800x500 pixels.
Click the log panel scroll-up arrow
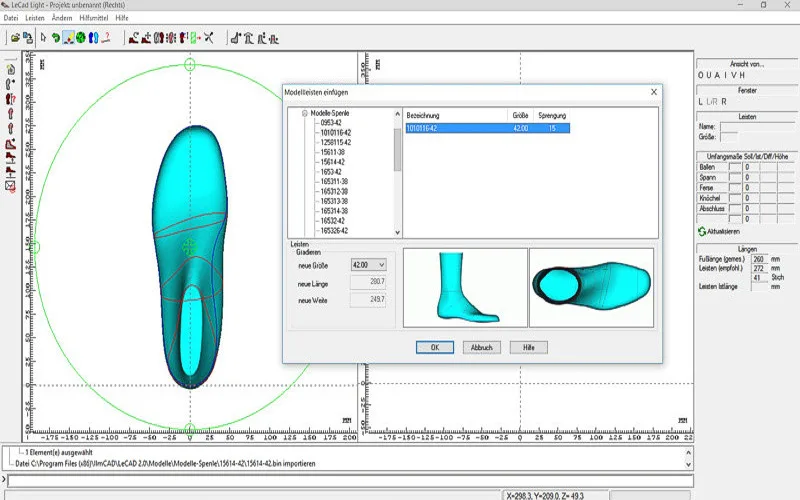(688, 453)
